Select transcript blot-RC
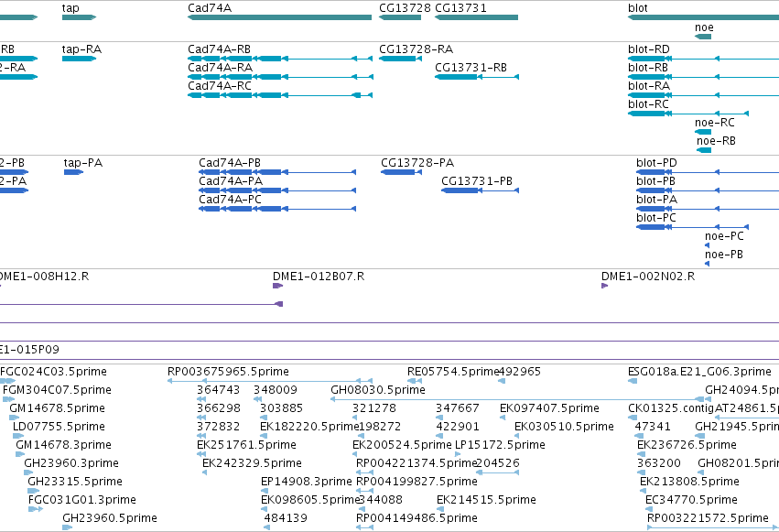The image size is (779, 532). click(x=688, y=114)
